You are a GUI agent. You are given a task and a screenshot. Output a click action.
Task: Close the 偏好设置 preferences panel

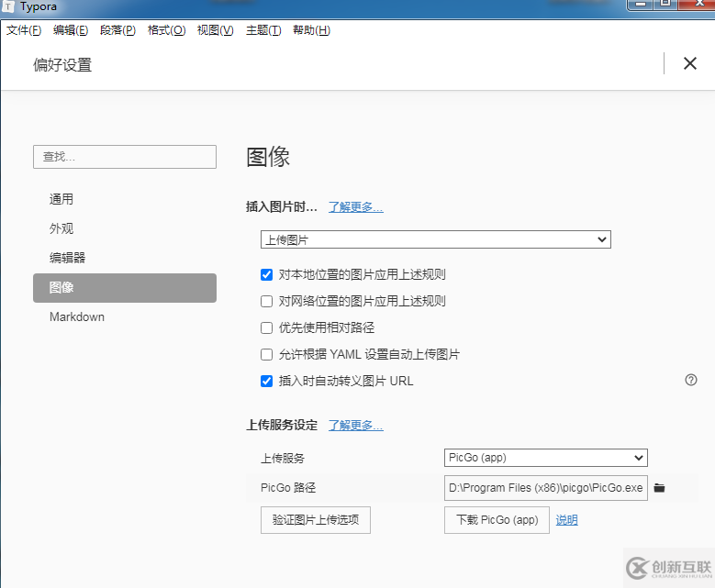[x=690, y=63]
